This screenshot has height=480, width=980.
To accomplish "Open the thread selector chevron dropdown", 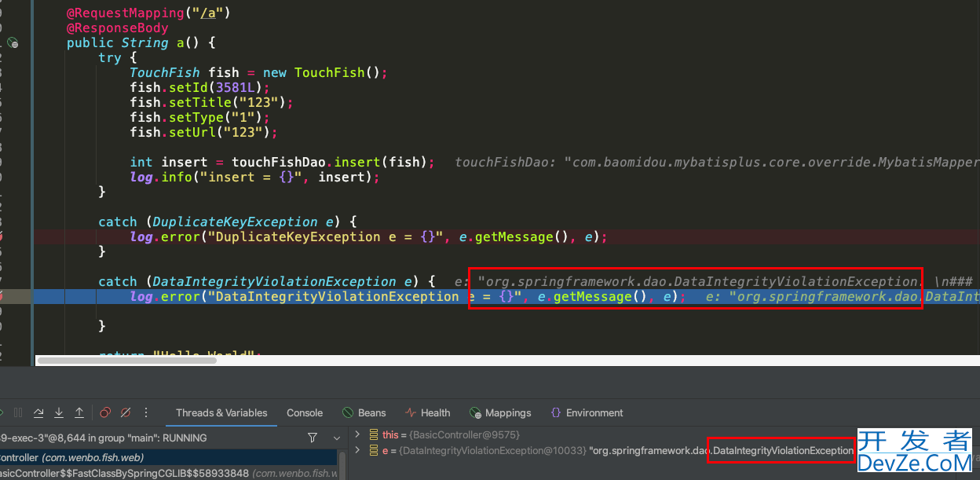I will [337, 438].
